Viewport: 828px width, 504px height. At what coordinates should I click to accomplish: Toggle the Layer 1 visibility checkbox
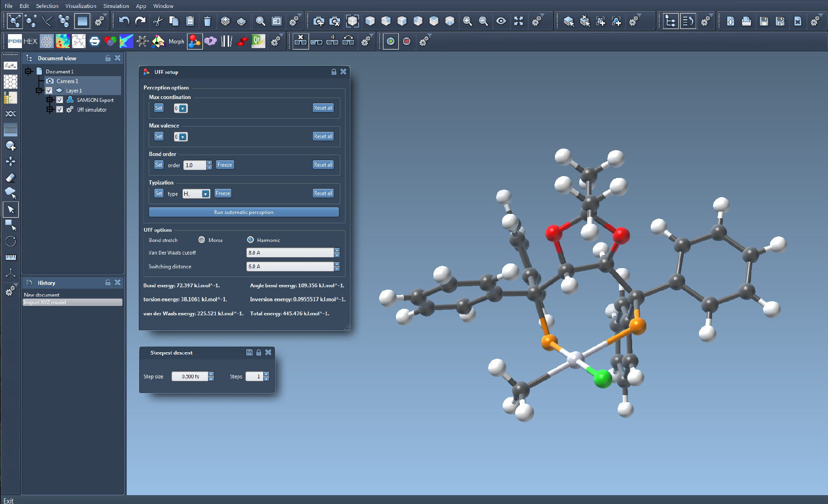[49, 91]
